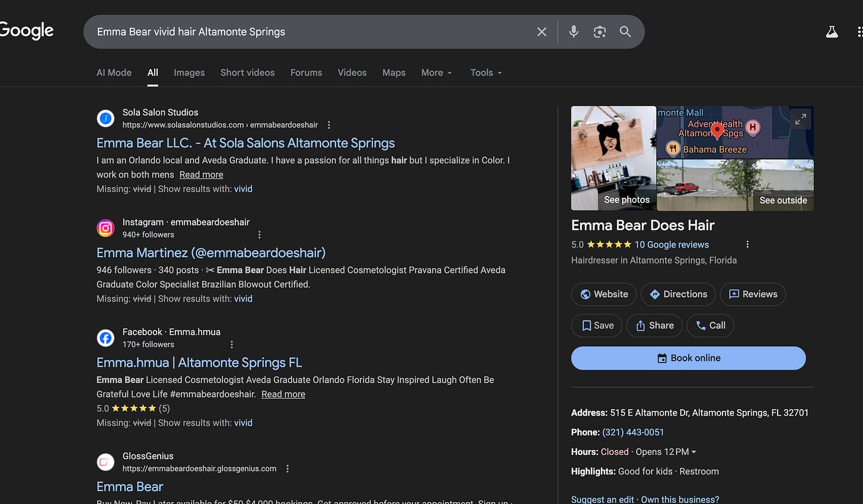
Task: Click Suggest an edit
Action: pos(602,499)
